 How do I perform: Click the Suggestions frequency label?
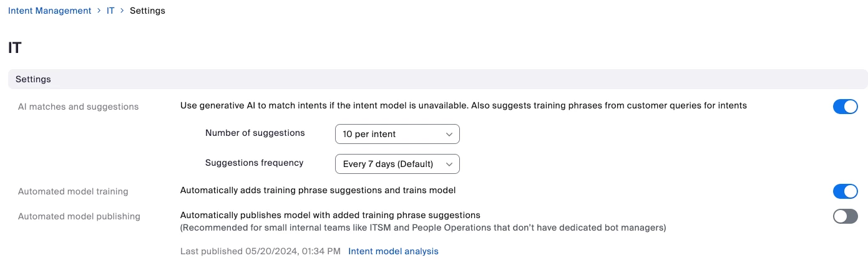tap(254, 163)
